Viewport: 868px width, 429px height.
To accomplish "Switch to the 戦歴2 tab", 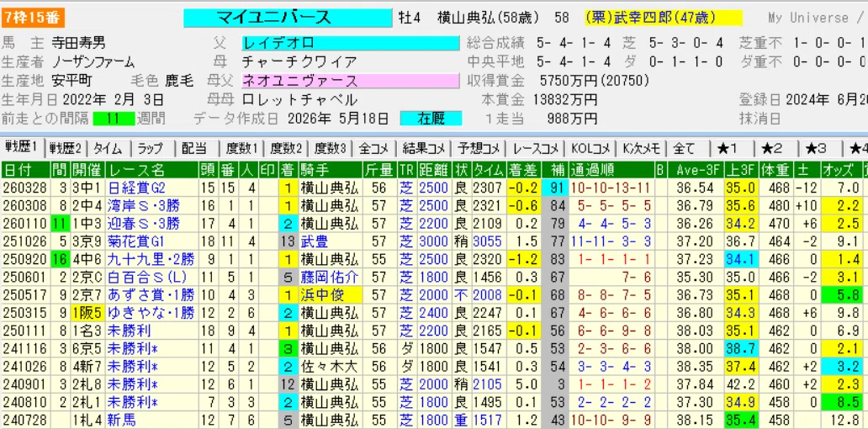I will (67, 148).
